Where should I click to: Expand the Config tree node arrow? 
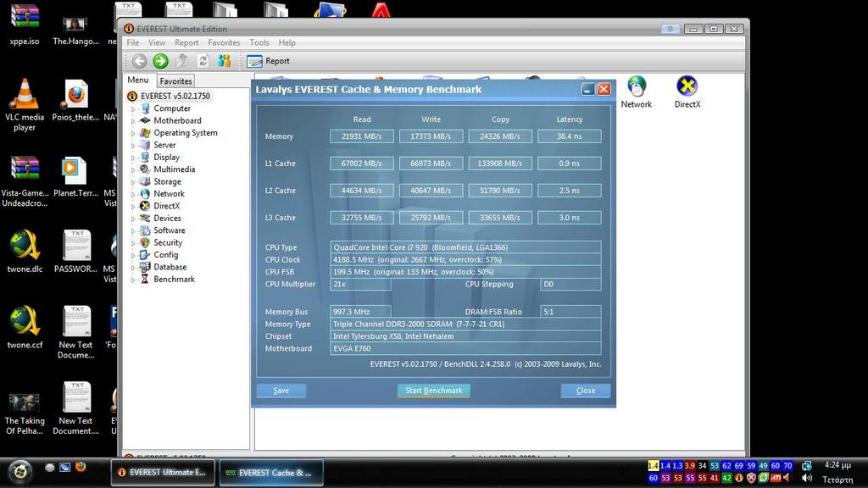[x=133, y=255]
